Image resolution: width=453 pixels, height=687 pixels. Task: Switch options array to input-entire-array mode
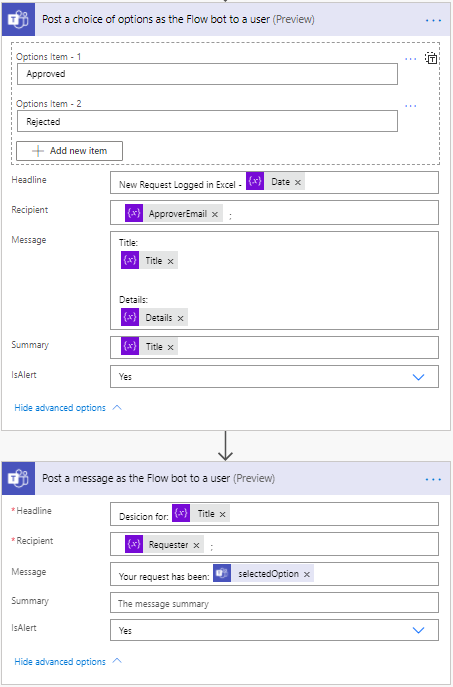tap(431, 58)
